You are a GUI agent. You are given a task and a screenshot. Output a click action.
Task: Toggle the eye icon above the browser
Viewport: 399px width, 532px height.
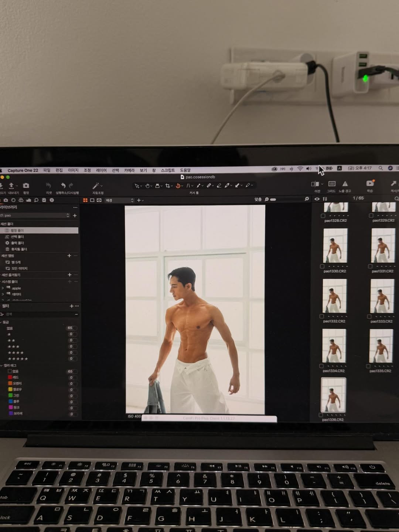coord(317,199)
